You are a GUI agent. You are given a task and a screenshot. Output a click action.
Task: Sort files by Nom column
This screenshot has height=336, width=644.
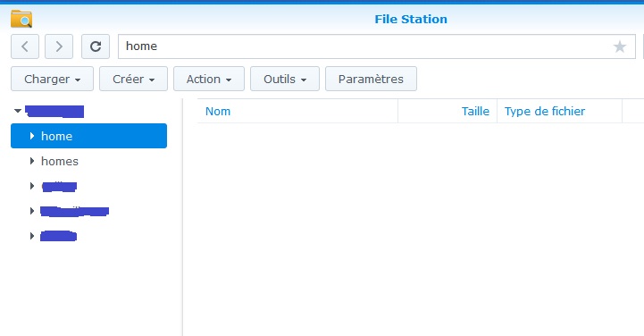218,112
